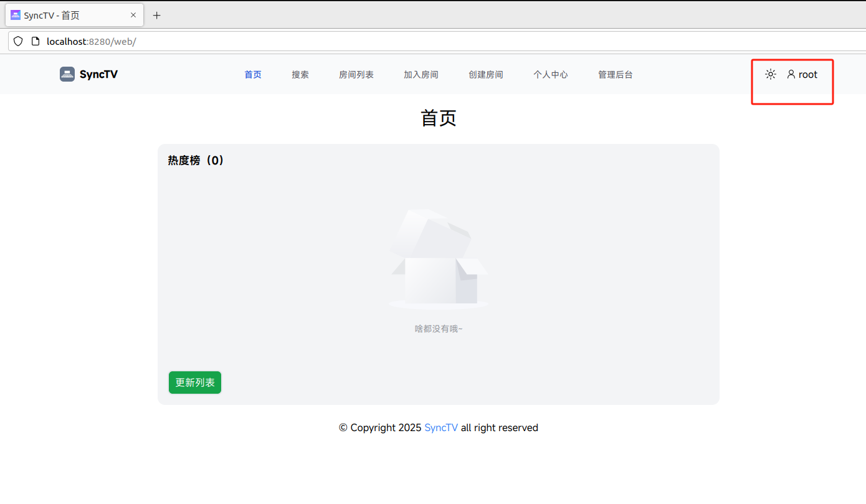
Task: Click the page info icon beside the URL
Action: (36, 41)
